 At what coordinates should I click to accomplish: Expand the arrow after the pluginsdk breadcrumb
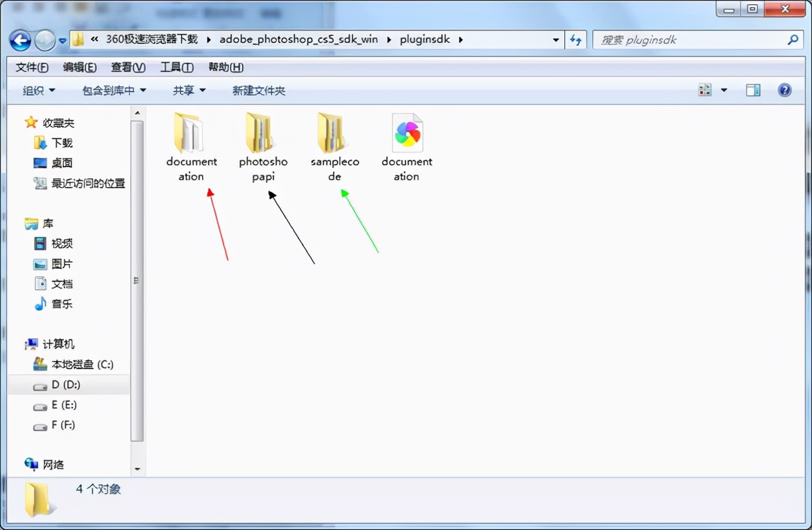click(x=461, y=40)
